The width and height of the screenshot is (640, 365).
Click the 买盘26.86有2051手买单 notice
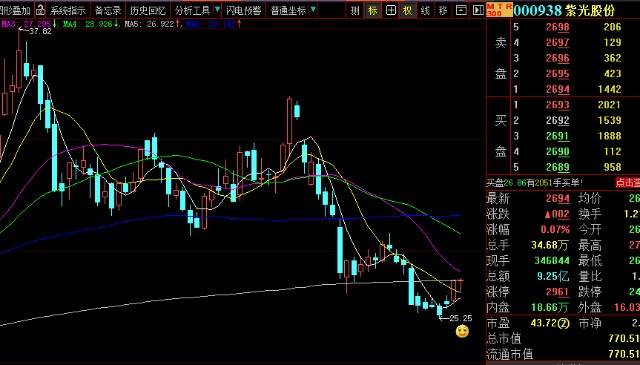[x=535, y=183]
